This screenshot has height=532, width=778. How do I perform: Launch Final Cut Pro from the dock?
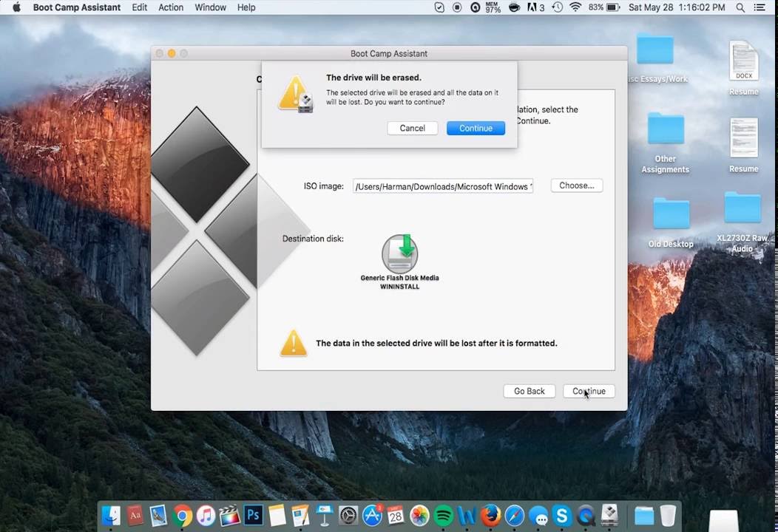click(x=230, y=516)
